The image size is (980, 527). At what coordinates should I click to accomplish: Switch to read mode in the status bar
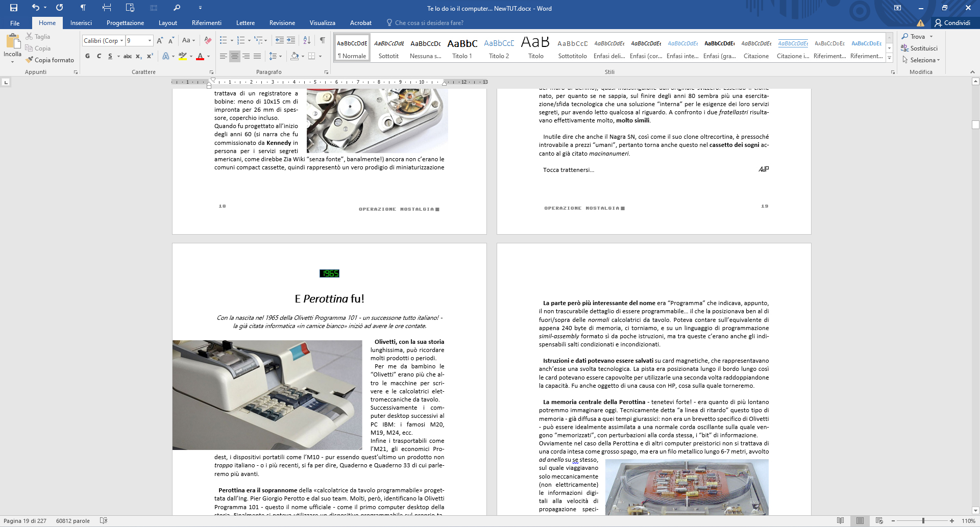(x=840, y=521)
